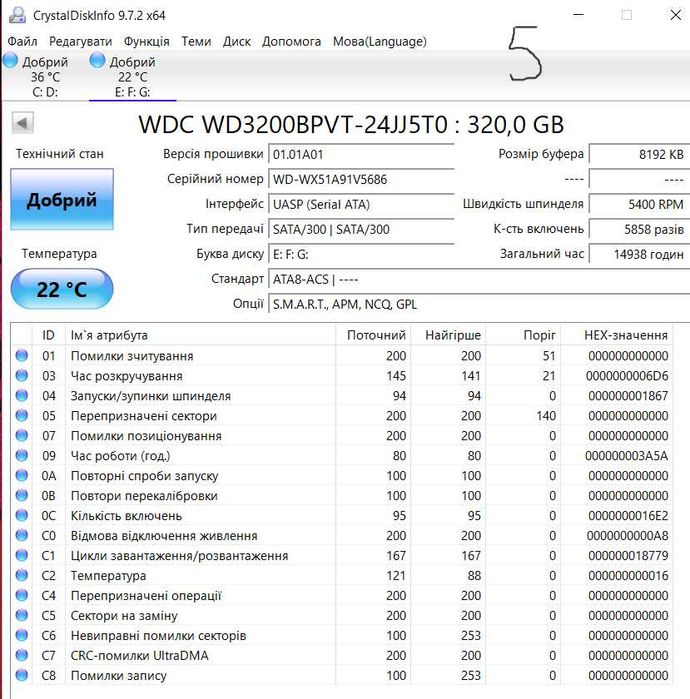Click the features field S.M.A.R.T., APM, NCQ, GPL
Image resolution: width=690 pixels, height=699 pixels.
click(x=479, y=304)
